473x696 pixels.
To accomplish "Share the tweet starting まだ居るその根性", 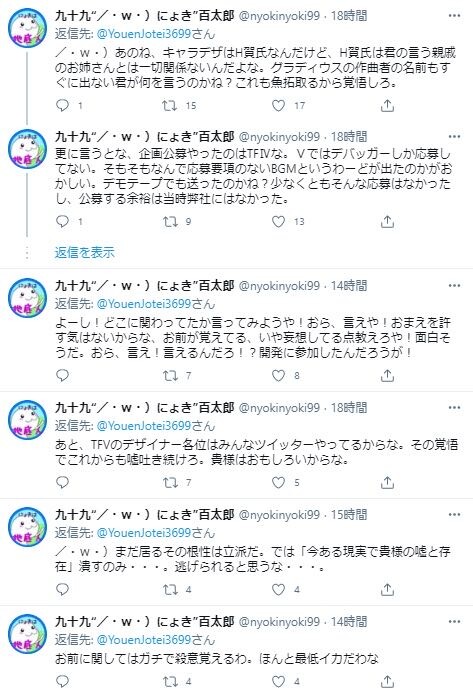I will pyautogui.click(x=387, y=589).
